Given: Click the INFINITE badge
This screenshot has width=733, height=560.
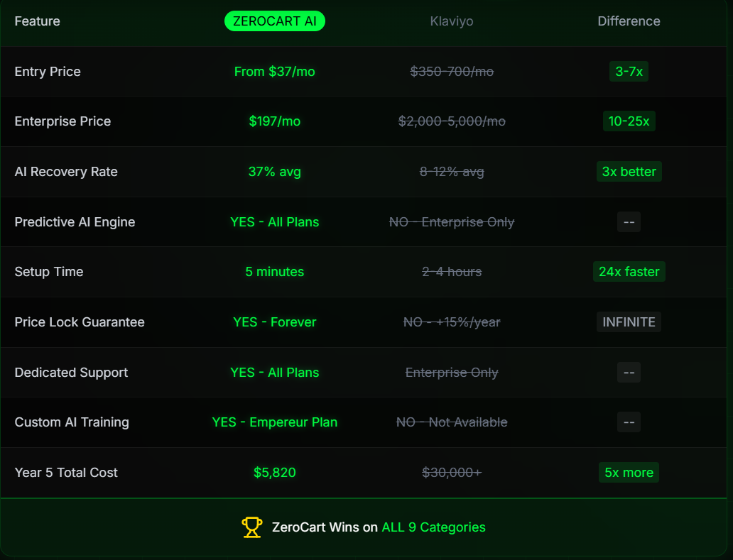Looking at the screenshot, I should click(x=629, y=322).
